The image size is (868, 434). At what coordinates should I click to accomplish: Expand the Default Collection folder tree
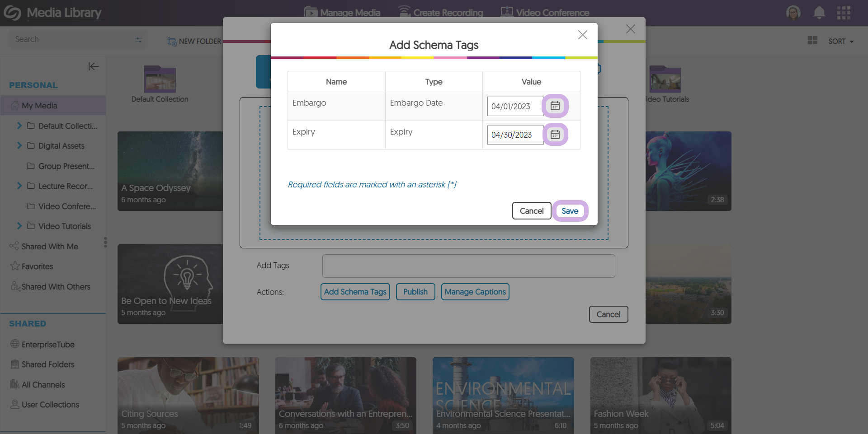pyautogui.click(x=19, y=126)
